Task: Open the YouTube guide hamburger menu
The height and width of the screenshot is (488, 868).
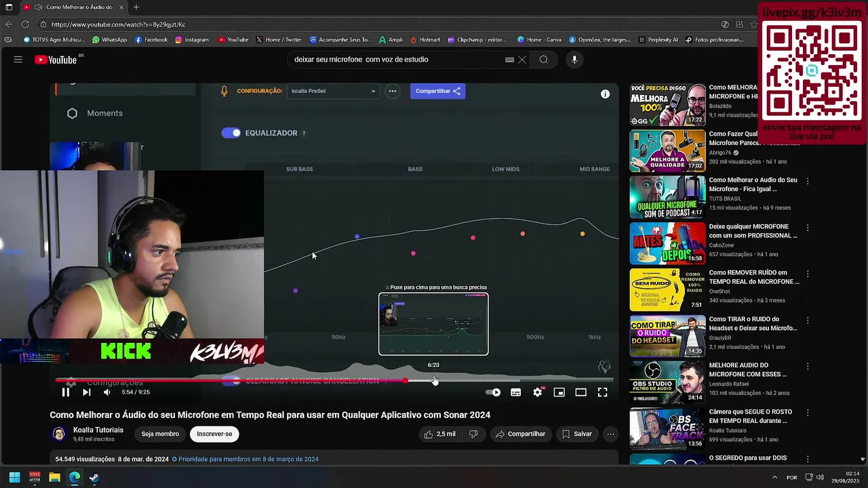Action: point(18,60)
